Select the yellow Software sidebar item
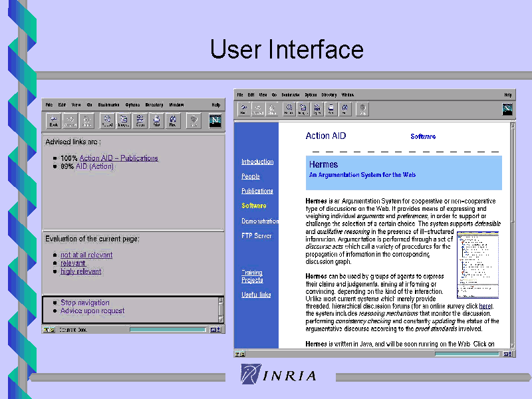This screenshot has height=399, width=532. (254, 205)
